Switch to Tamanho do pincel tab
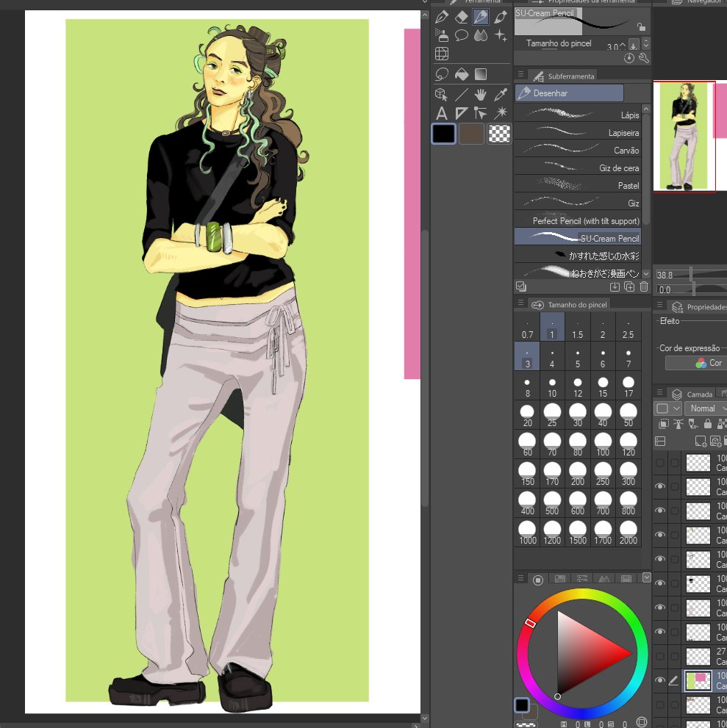The width and height of the screenshot is (727, 728). pyautogui.click(x=570, y=305)
